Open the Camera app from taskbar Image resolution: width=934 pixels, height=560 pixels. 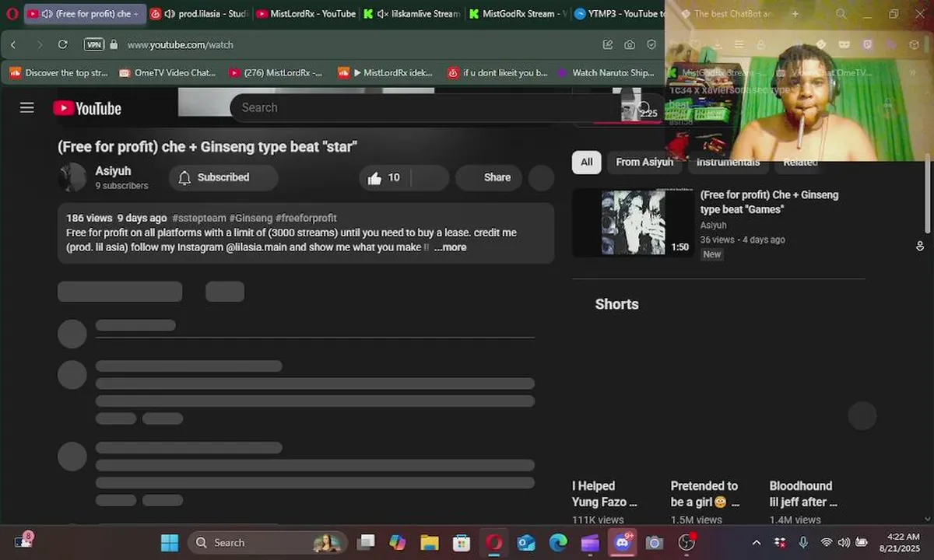point(655,542)
